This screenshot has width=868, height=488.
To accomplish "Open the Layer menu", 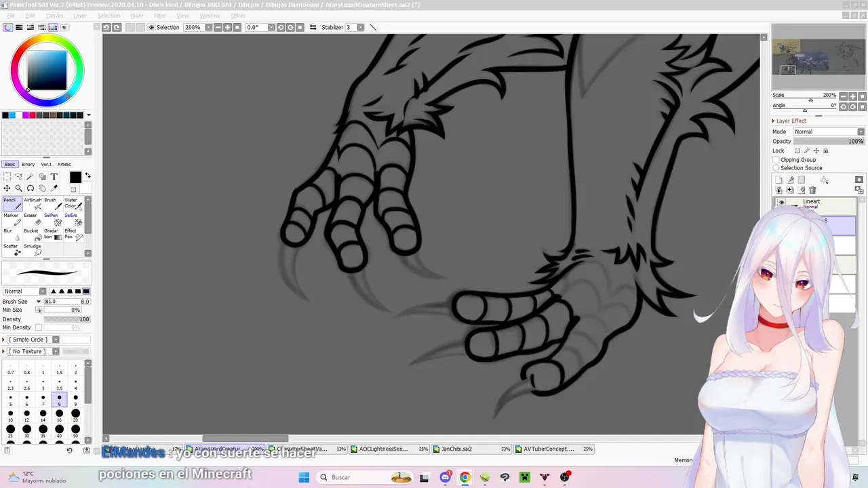I will tap(80, 16).
